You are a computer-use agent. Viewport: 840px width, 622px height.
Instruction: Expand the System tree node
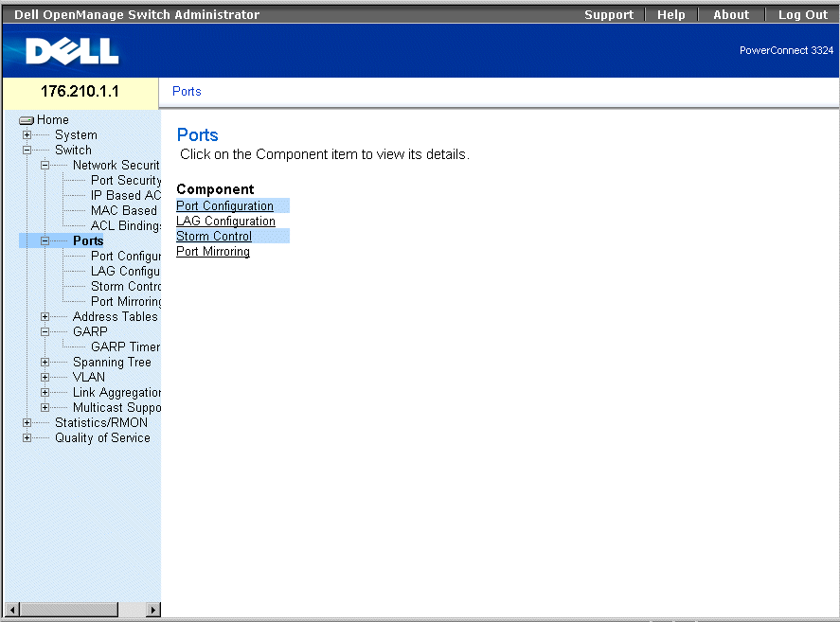[x=27, y=135]
